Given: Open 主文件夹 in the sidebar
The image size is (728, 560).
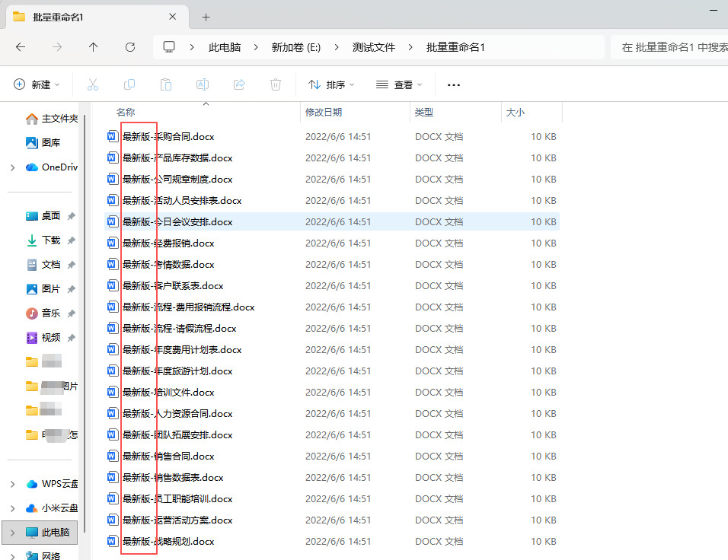Looking at the screenshot, I should click(x=52, y=119).
